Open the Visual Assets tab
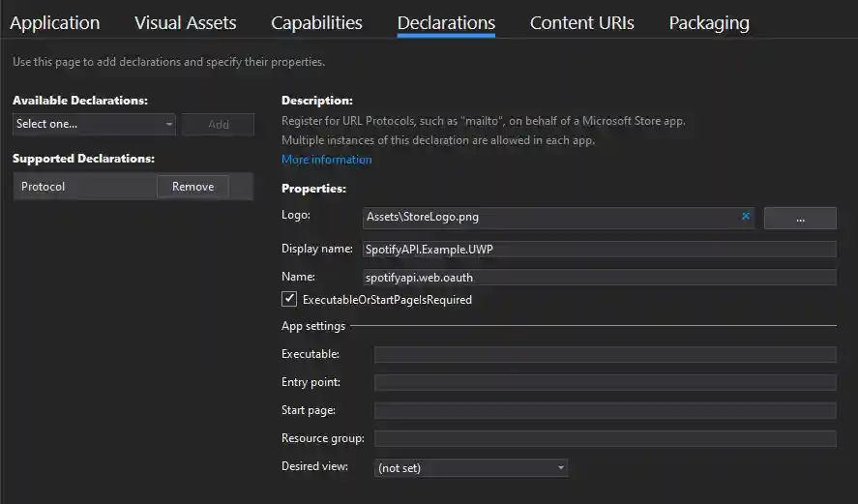858x504 pixels. (x=185, y=22)
